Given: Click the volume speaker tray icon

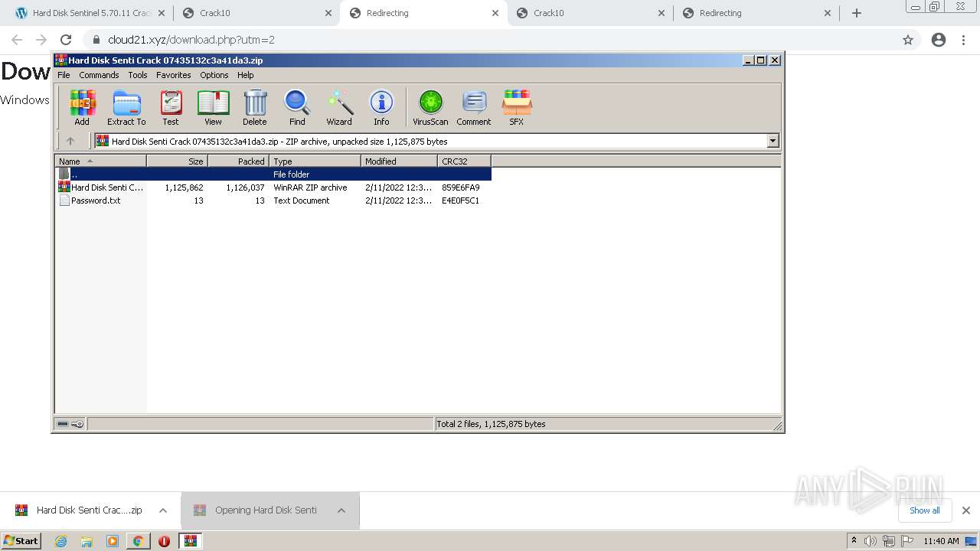Looking at the screenshot, I should pos(871,541).
